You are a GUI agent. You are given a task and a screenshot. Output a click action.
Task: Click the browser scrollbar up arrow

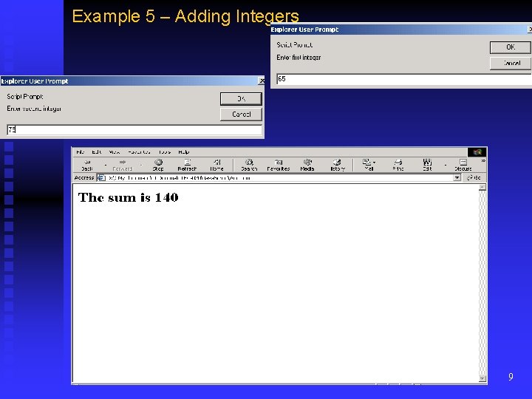(482, 187)
